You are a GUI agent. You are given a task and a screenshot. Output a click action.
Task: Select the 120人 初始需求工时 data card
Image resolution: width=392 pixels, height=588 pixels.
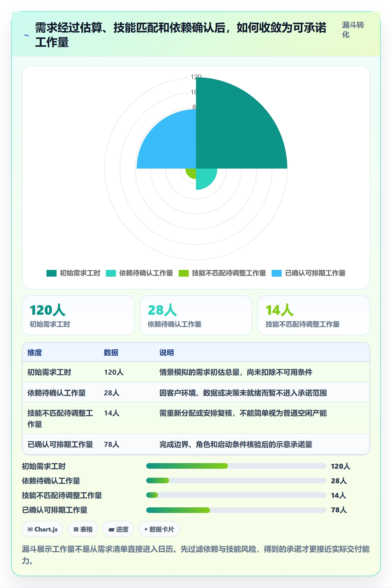(x=78, y=315)
